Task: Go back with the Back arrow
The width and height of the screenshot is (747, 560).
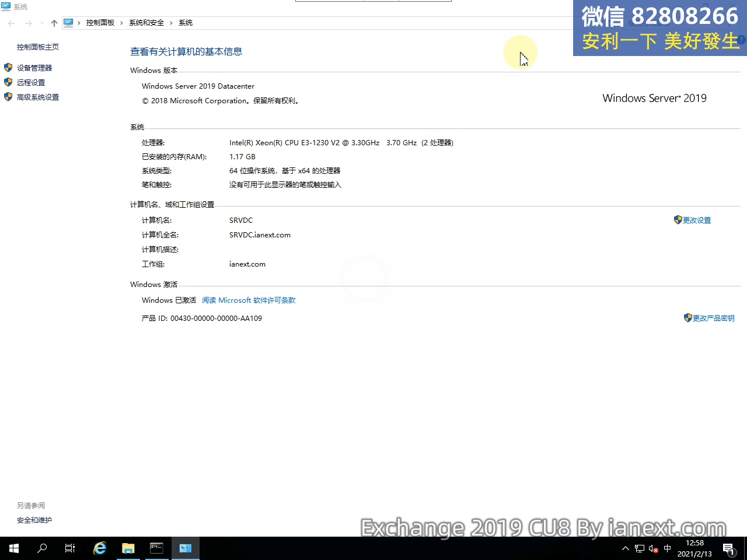Action: click(12, 23)
